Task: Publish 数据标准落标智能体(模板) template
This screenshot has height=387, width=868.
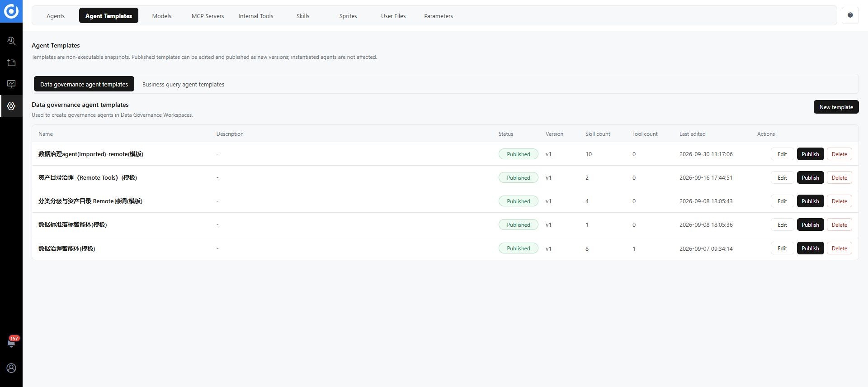Action: tap(810, 225)
